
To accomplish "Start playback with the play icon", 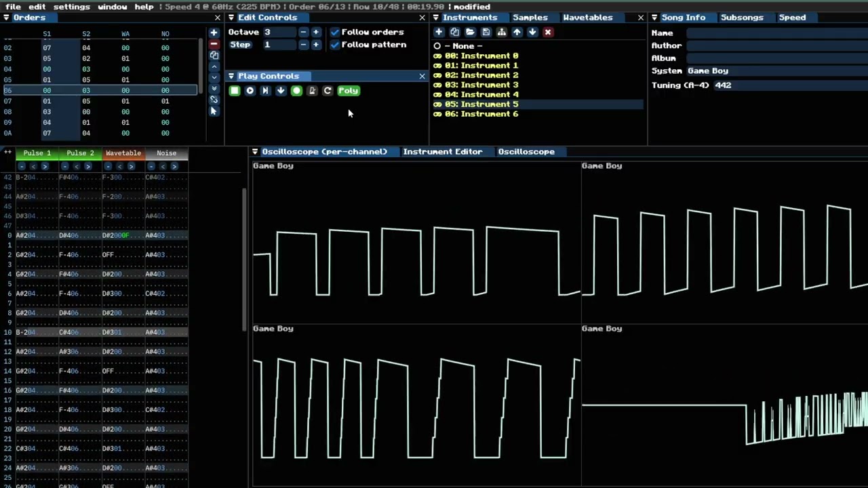I will coord(250,91).
